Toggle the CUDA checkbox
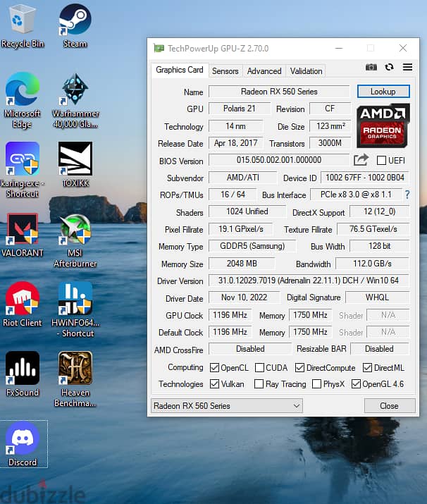 tap(259, 368)
